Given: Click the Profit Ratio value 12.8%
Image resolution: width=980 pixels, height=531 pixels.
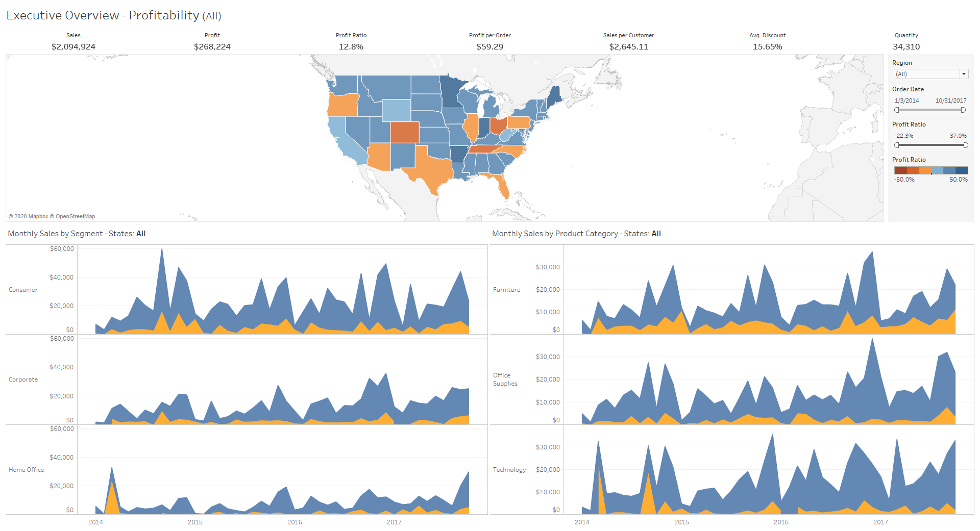Looking at the screenshot, I should pos(351,46).
